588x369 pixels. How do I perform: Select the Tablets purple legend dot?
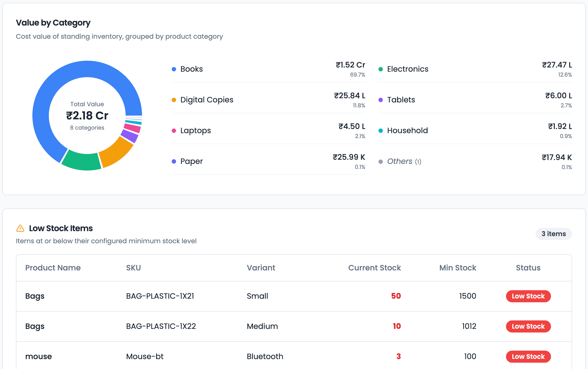[381, 100]
